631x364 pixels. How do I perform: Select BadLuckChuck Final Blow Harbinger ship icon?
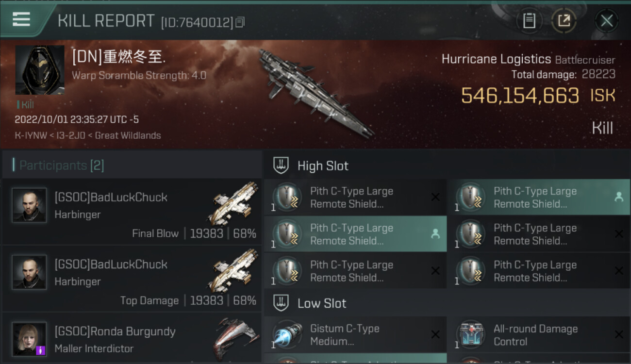(x=233, y=204)
